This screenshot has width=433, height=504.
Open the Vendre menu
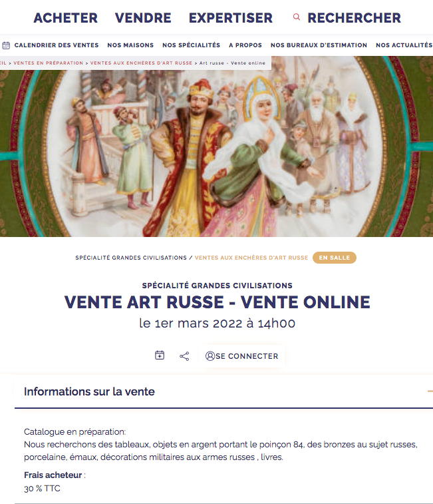143,18
